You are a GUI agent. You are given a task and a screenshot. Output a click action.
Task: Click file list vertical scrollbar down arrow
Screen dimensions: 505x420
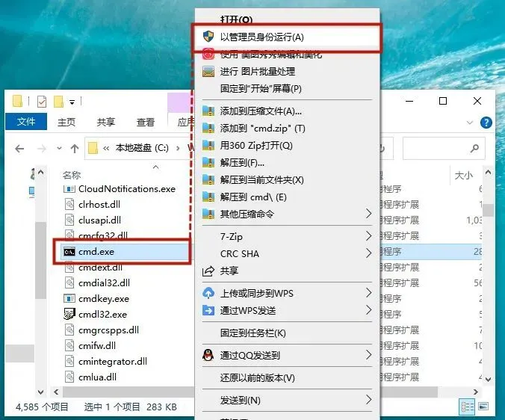tap(489, 380)
